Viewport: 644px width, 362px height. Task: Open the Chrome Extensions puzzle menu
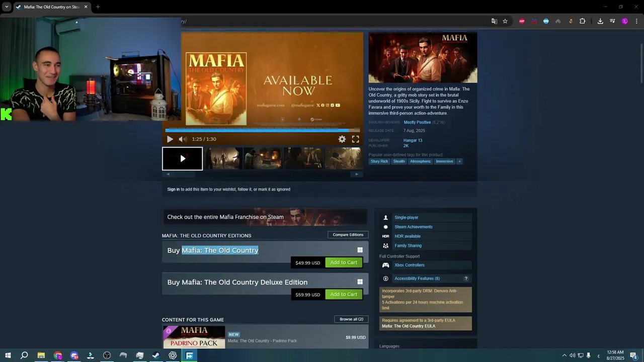coord(582,21)
